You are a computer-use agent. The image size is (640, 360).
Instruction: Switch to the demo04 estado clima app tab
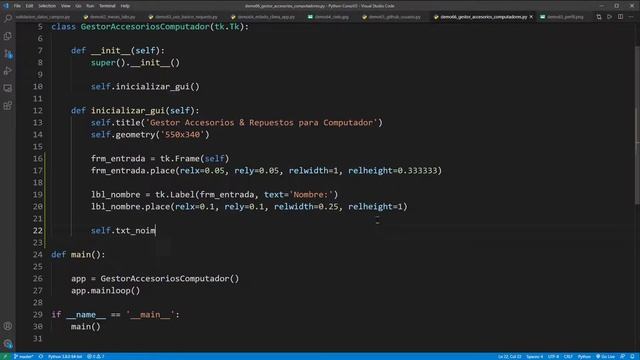263,17
